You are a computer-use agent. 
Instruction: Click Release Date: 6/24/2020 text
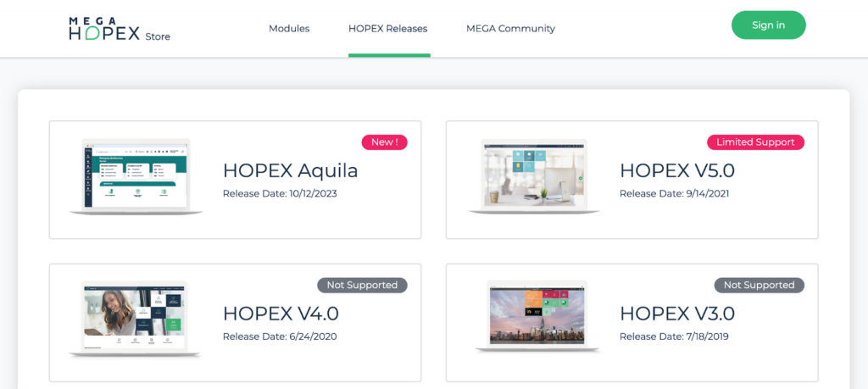coord(280,336)
